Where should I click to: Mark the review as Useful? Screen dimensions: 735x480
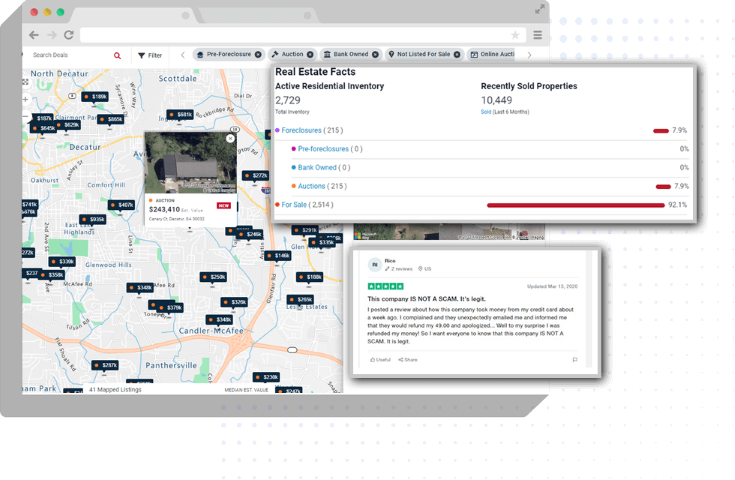380,360
